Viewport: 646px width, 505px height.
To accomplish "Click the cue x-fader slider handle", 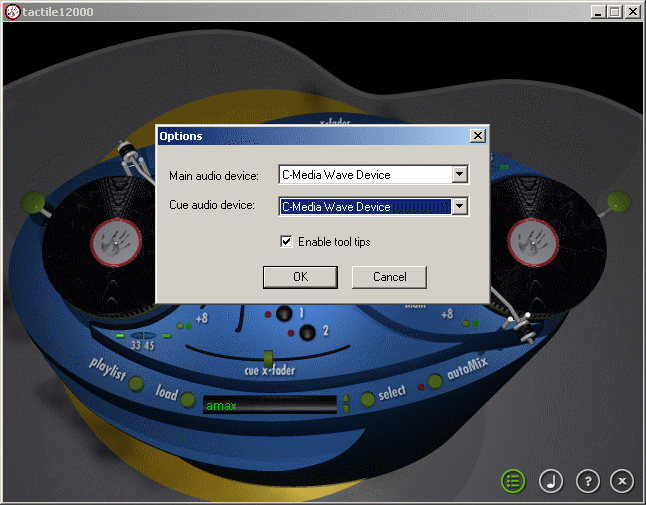I will (268, 358).
